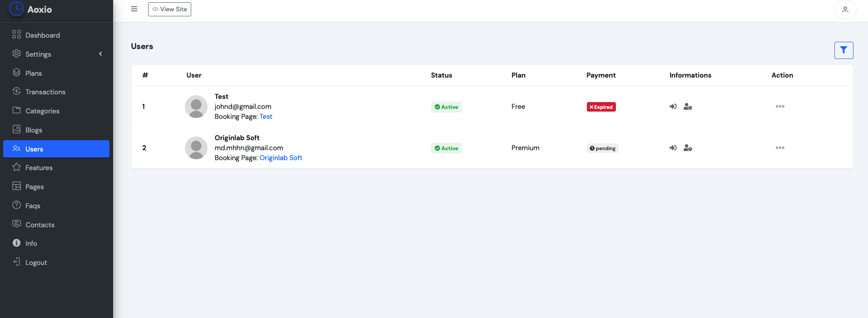The width and height of the screenshot is (868, 318).
Task: Open Categories menu item
Action: (x=56, y=111)
